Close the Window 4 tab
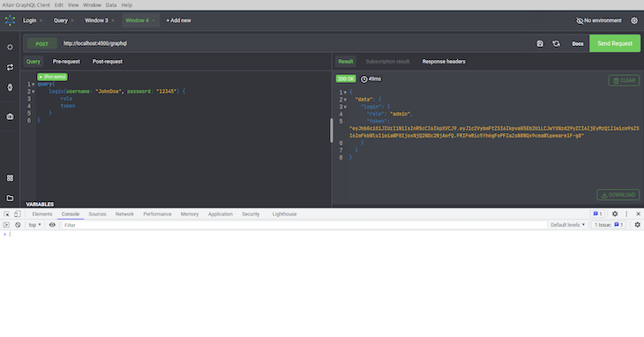644x337 pixels. coord(154,20)
